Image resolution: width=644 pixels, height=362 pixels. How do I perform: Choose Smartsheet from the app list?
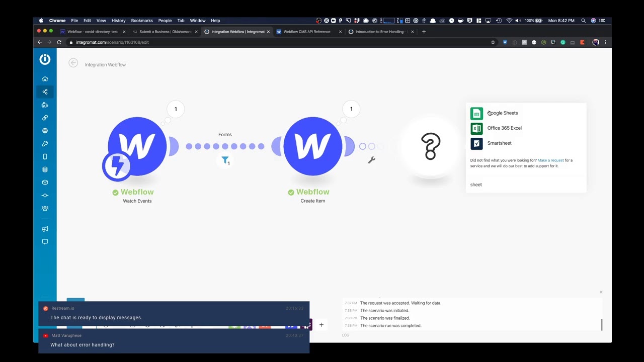click(526, 143)
